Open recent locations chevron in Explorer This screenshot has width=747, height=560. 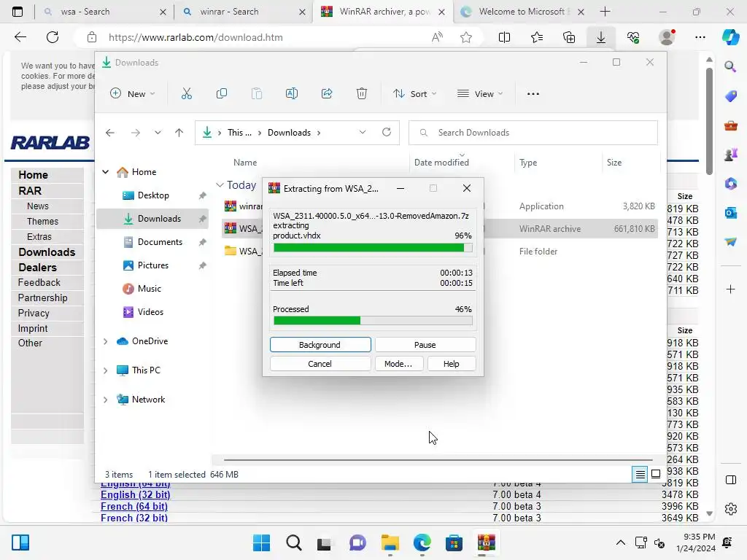(158, 133)
